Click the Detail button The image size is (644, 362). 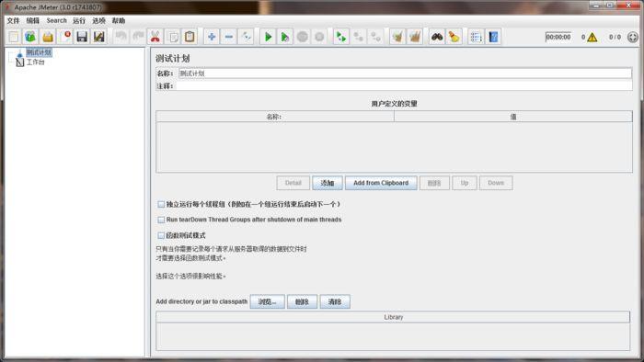point(293,183)
